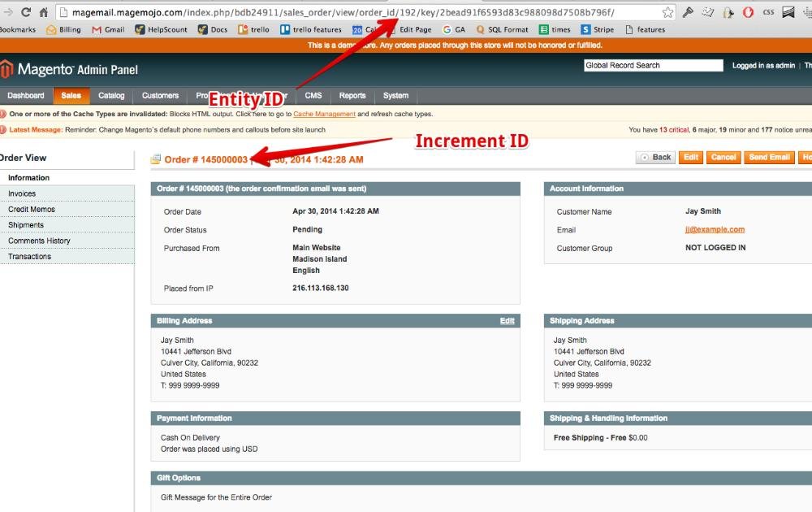Select the Credit Memos sidebar tab

point(32,210)
